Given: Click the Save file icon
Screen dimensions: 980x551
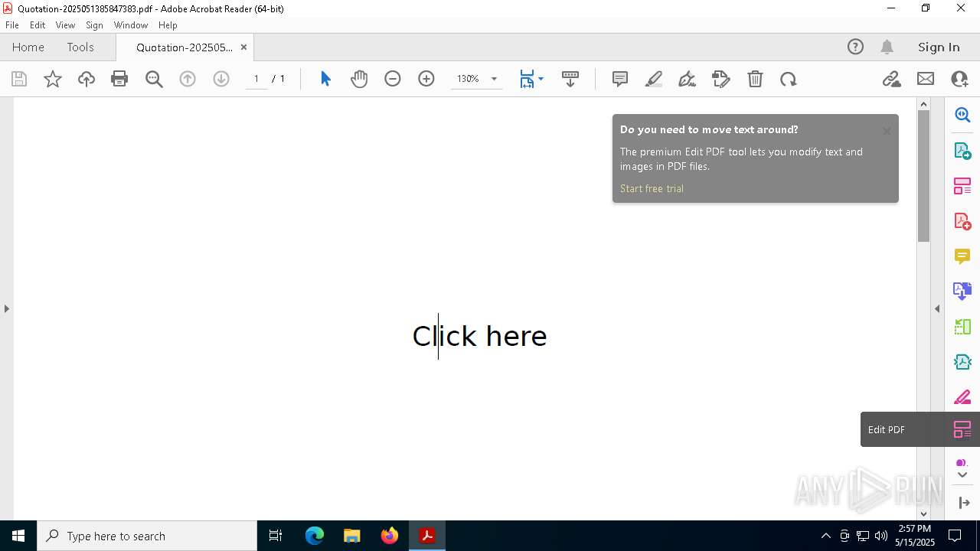Looking at the screenshot, I should (x=19, y=79).
